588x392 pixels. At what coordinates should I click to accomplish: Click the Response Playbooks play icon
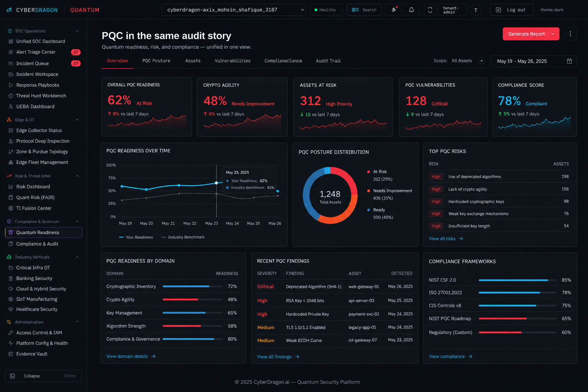pyautogui.click(x=11, y=85)
